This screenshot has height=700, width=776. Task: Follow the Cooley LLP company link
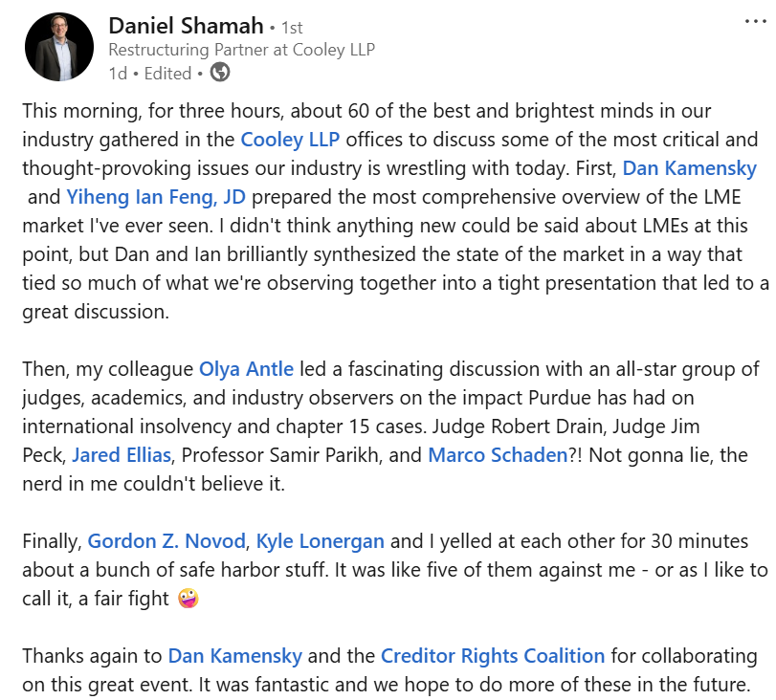point(290,140)
